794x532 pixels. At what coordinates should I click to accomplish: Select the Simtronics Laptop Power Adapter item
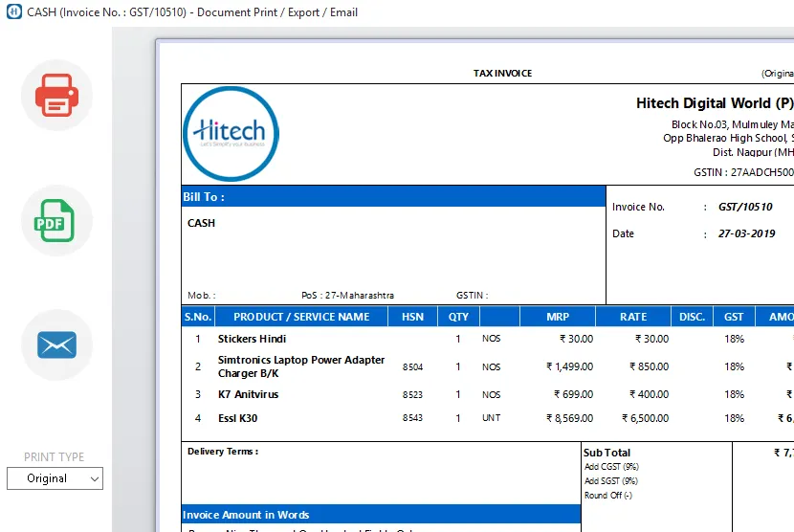[x=300, y=366]
